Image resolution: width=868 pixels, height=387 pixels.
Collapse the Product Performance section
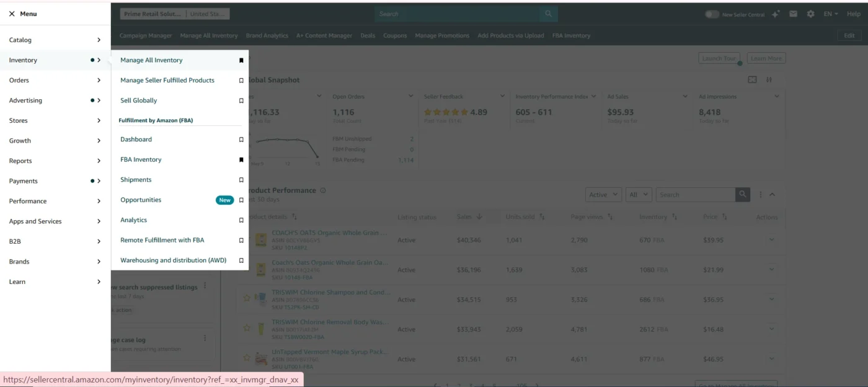(773, 195)
